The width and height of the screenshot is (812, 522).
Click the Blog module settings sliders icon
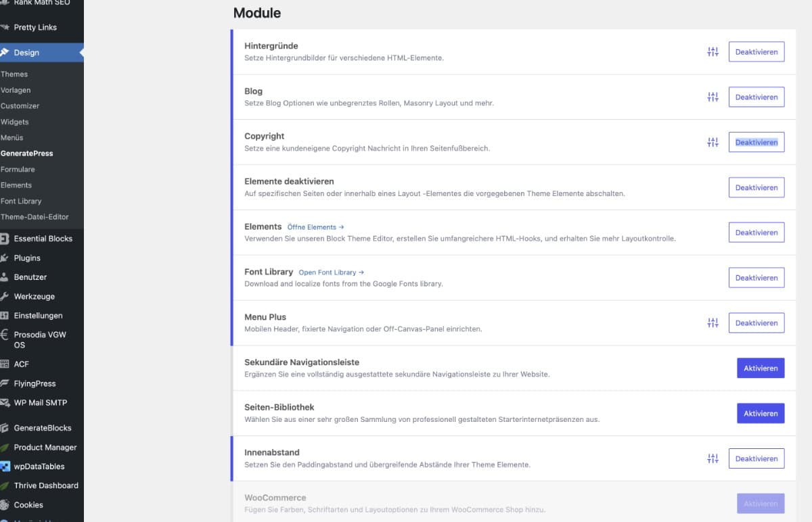point(713,97)
